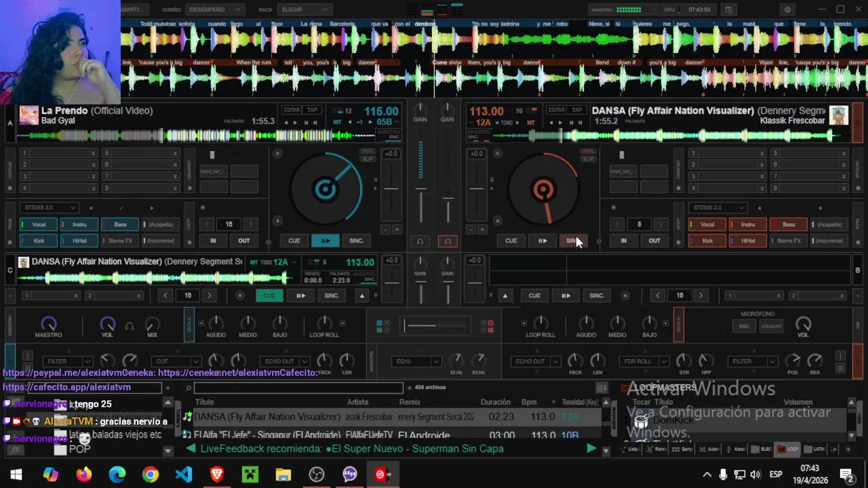Viewport: 868px width, 488px height.
Task: Click EDITAR on right deck
Action: click(x=556, y=110)
